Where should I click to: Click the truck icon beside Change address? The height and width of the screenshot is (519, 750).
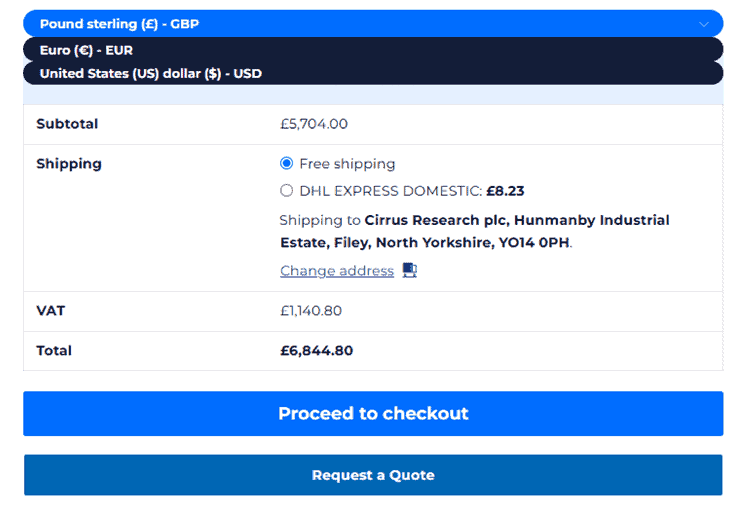click(x=410, y=270)
